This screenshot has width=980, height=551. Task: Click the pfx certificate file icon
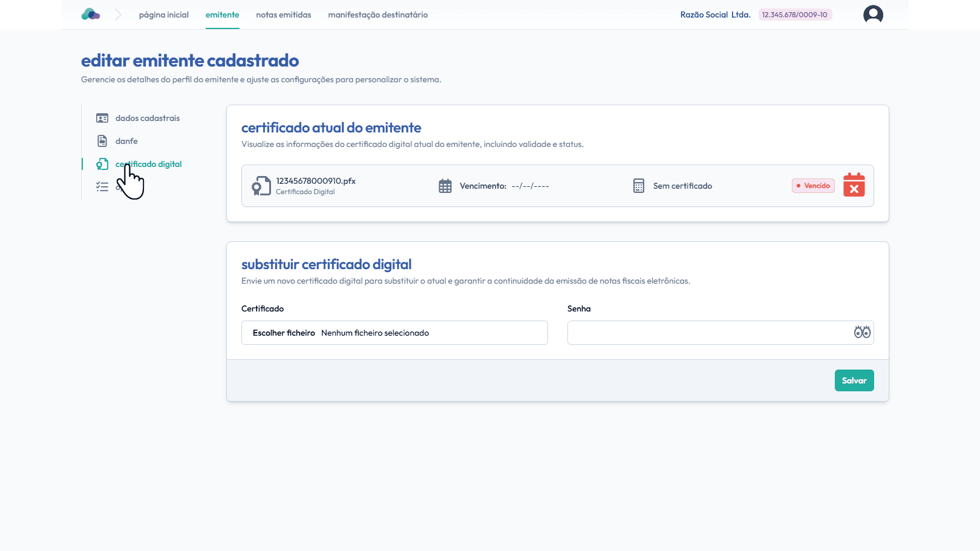[261, 186]
